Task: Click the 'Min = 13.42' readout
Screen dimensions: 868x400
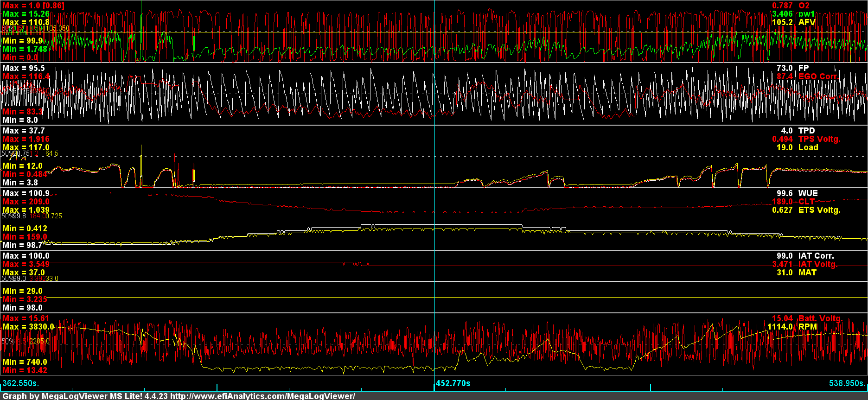Action: [25, 370]
